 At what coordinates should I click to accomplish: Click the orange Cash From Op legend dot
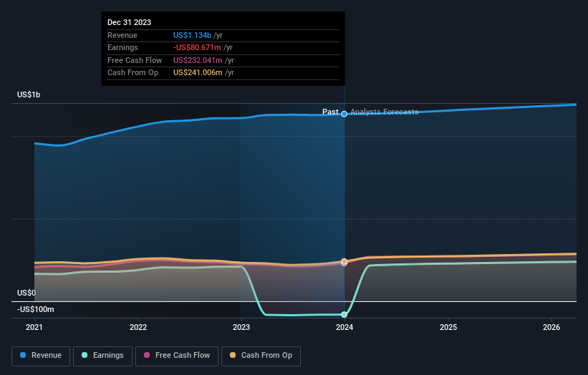coord(233,355)
